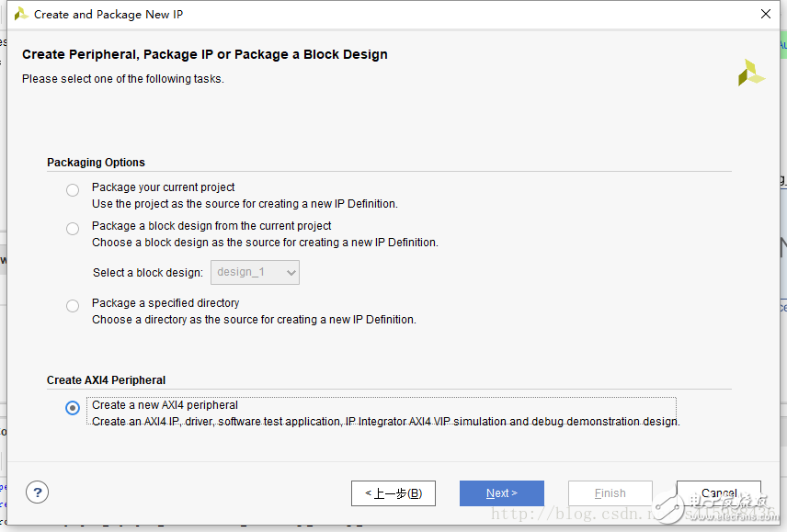This screenshot has width=787, height=532.
Task: Click the 'Package a specified directory' label text
Action: pyautogui.click(x=165, y=303)
